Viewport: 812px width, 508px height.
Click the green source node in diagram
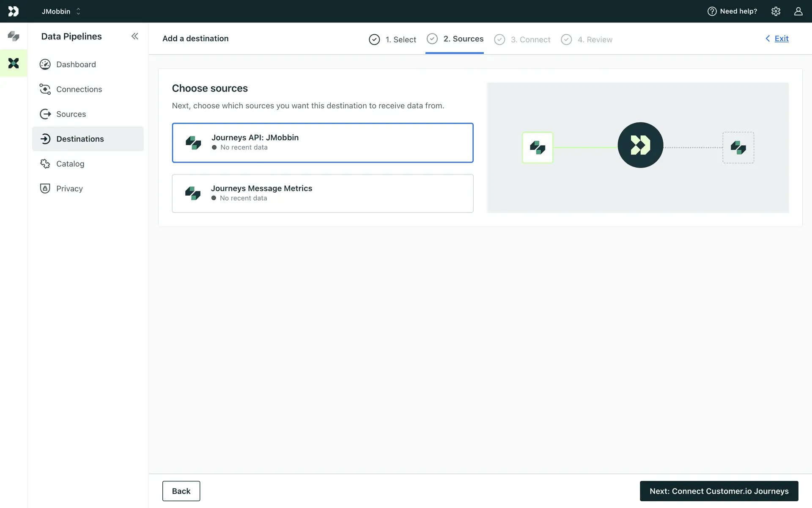tap(538, 148)
